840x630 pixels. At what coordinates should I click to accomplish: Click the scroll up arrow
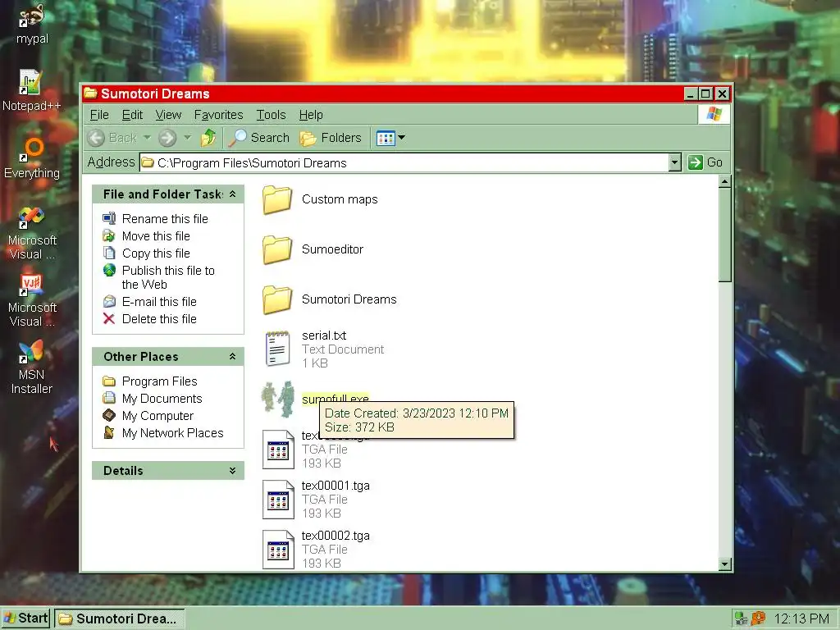(725, 181)
